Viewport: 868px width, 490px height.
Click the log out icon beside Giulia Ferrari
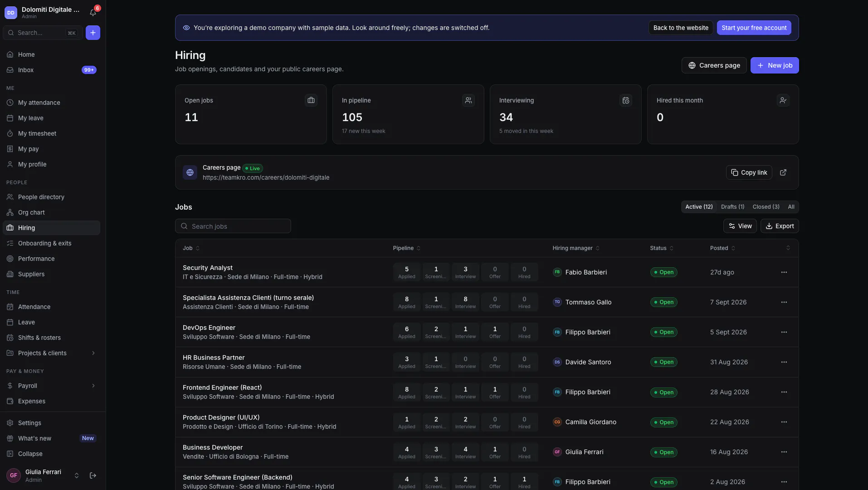(x=93, y=475)
